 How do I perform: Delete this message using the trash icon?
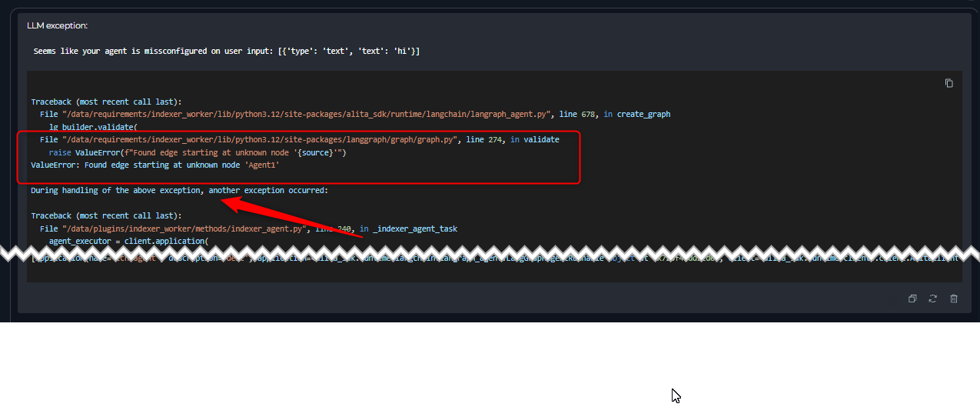click(x=954, y=299)
